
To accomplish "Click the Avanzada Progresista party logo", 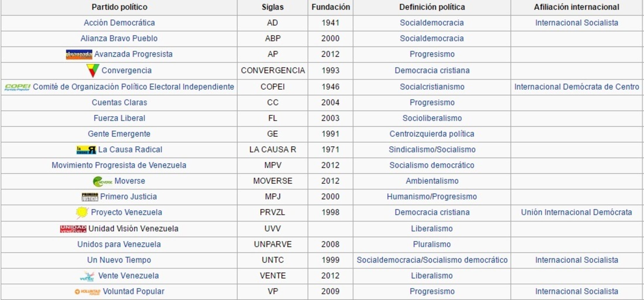I will click(79, 54).
